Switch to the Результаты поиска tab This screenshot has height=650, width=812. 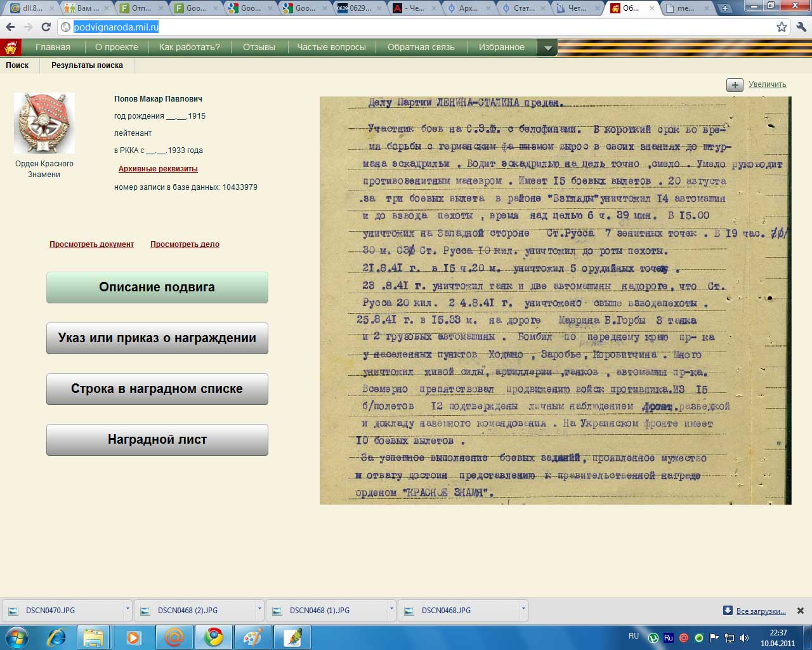87,65
